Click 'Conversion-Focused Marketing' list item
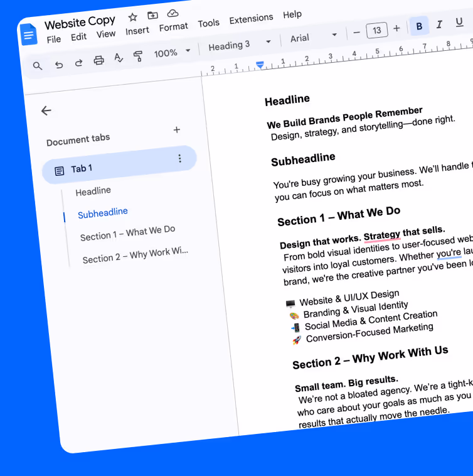The width and height of the screenshot is (473, 476). point(369,333)
